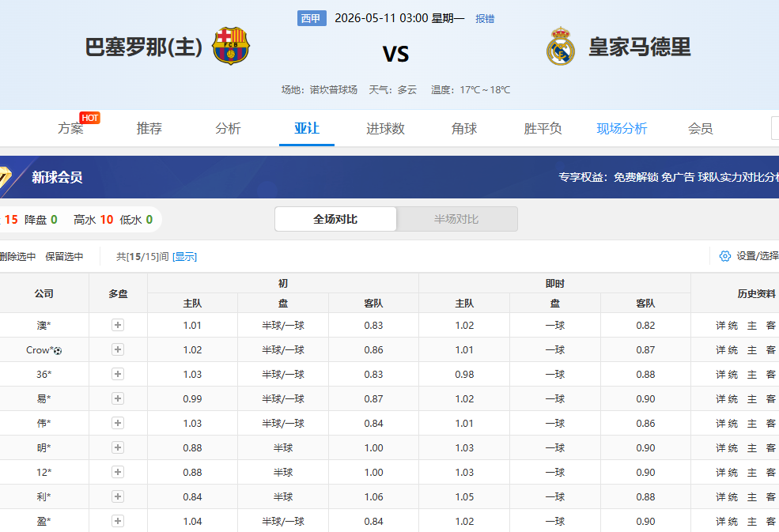779x532 pixels.
Task: Switch to the 胜平负 tab
Action: click(543, 129)
